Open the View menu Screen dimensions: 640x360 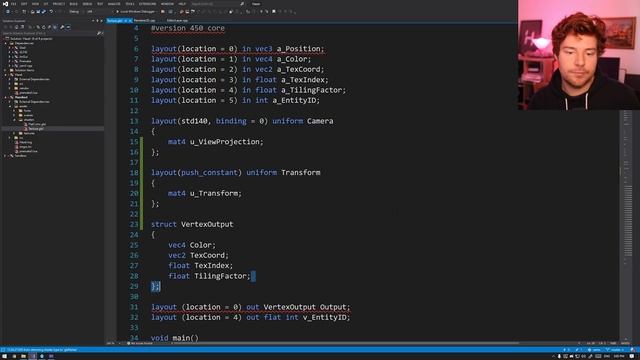[x=35, y=4]
